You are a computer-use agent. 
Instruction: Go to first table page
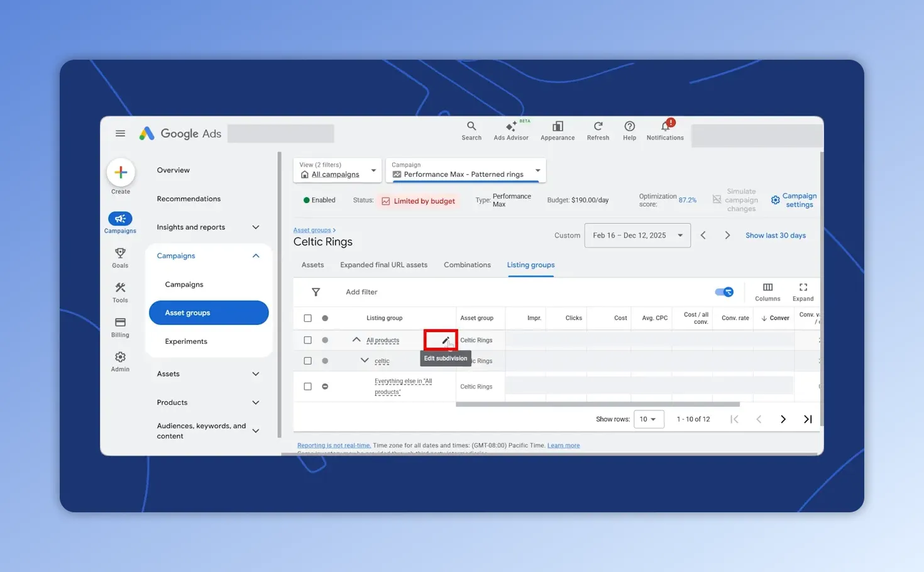734,419
